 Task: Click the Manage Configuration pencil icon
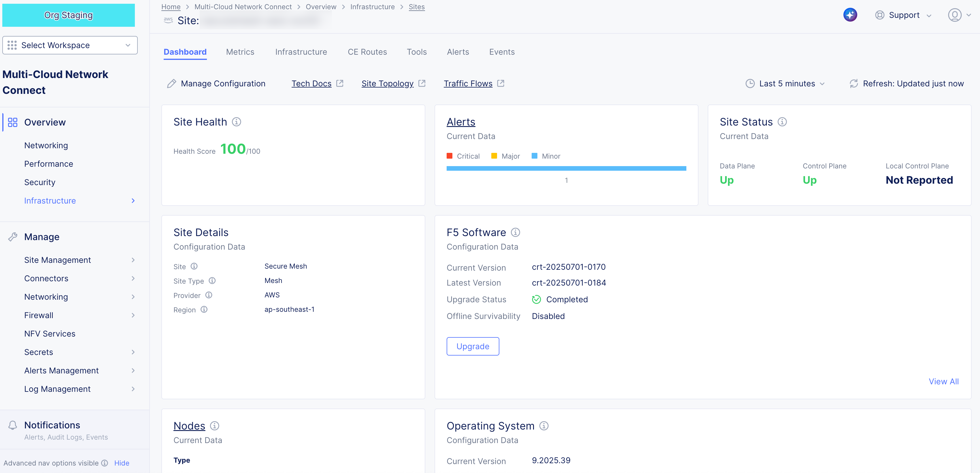pyautogui.click(x=172, y=83)
